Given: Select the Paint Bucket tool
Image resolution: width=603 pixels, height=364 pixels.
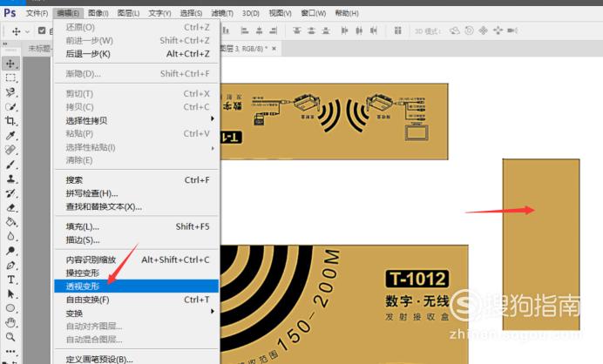Looking at the screenshot, I should (x=10, y=222).
